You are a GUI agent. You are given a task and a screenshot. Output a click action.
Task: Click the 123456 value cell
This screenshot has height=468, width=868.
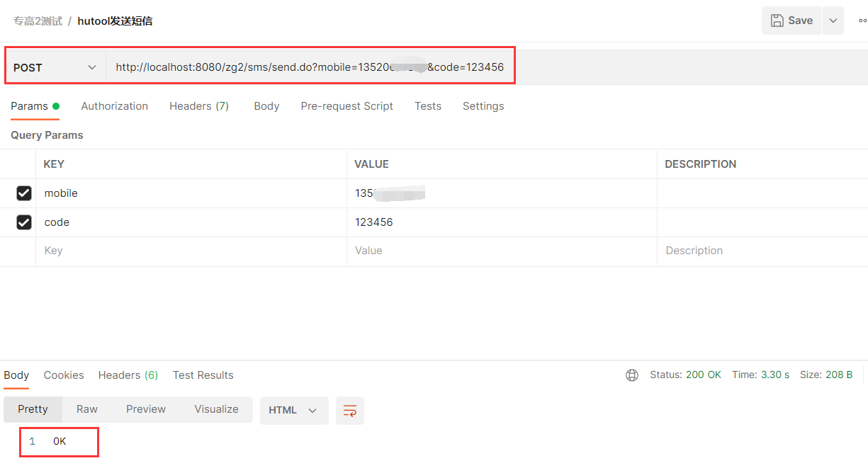tap(502, 222)
